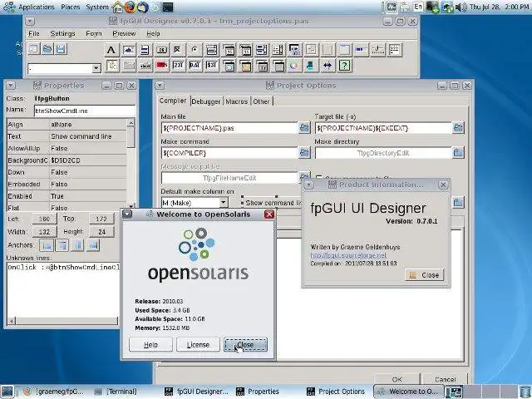Click the Open file icon in Designer toolbar
Screen dimensions: 532x399
point(47,49)
